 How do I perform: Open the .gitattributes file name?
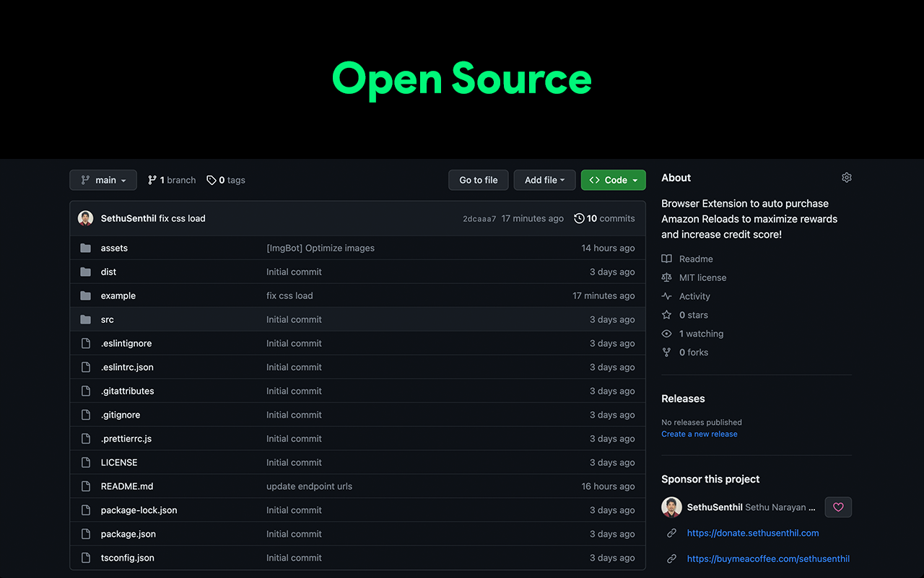click(x=128, y=391)
